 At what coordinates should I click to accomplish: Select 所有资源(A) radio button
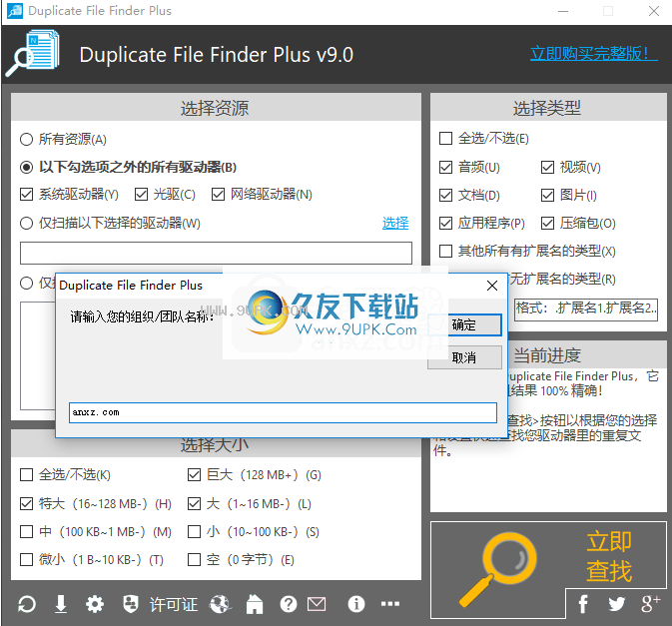(x=27, y=139)
